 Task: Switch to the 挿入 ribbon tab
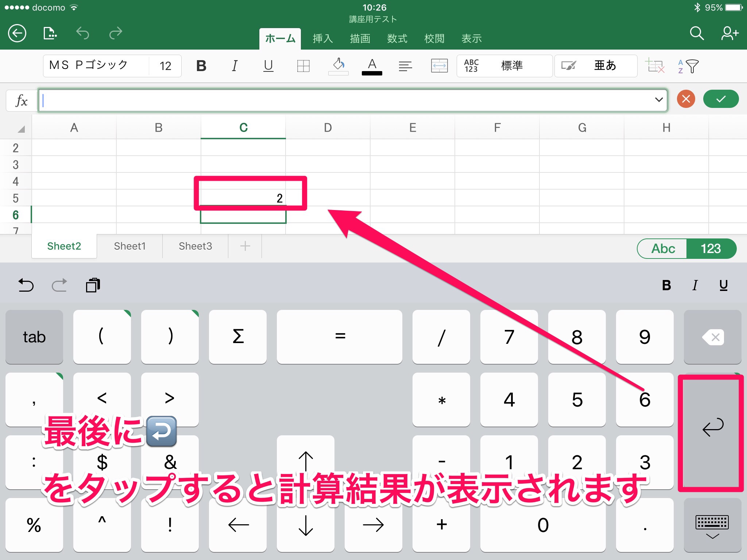click(x=322, y=39)
